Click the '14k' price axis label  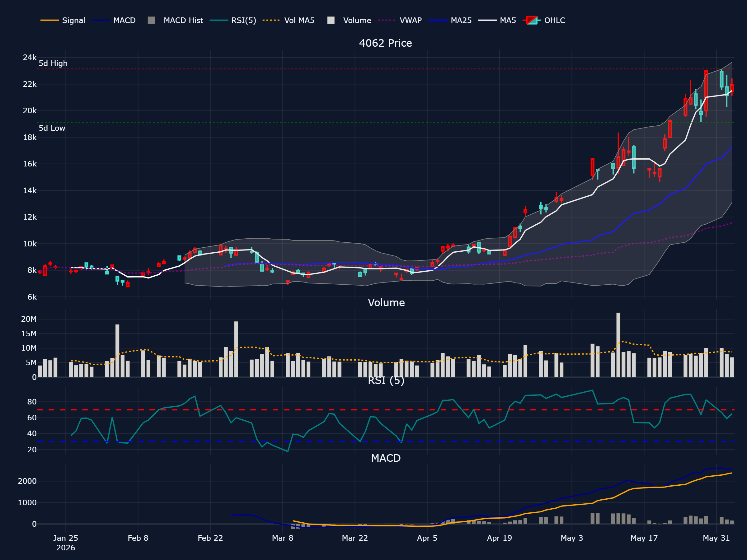tap(30, 190)
